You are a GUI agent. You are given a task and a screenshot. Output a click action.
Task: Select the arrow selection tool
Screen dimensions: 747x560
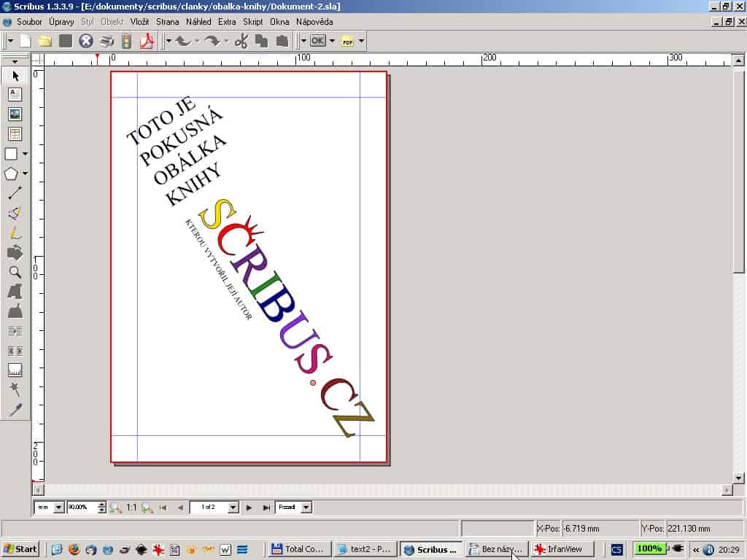pyautogui.click(x=15, y=76)
